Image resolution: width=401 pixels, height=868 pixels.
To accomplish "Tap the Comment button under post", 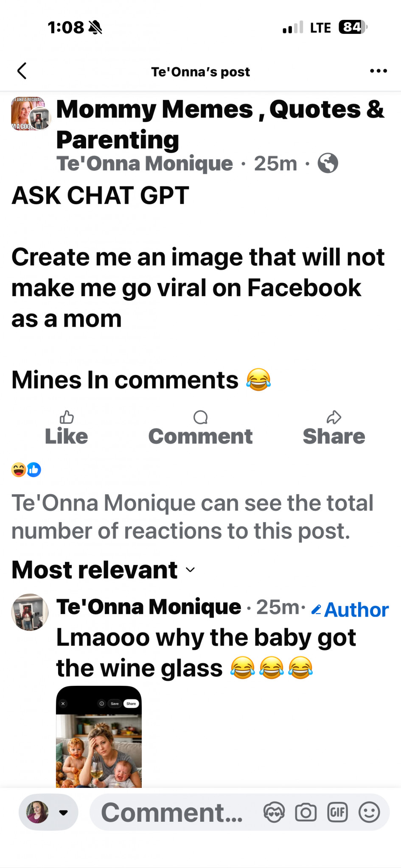I will tap(200, 428).
